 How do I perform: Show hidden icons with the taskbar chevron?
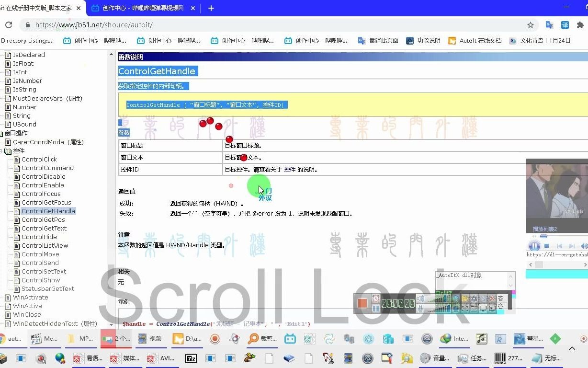[x=572, y=348]
